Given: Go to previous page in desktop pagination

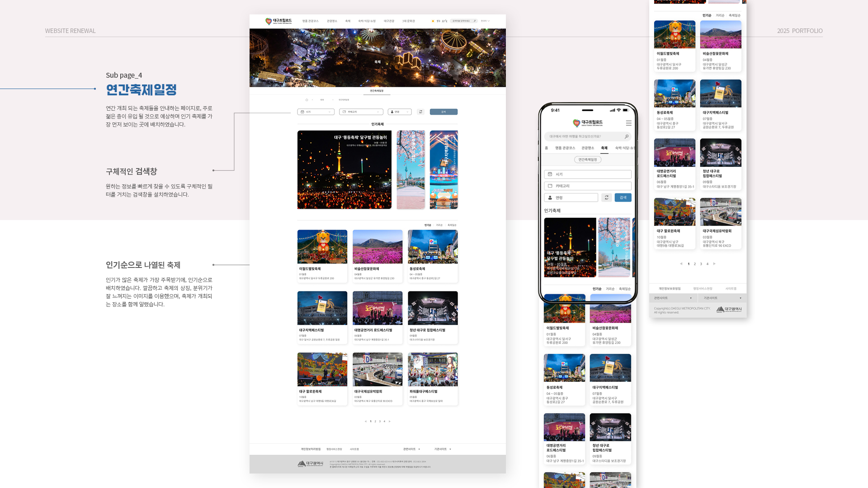Looking at the screenshot, I should click(x=366, y=422).
